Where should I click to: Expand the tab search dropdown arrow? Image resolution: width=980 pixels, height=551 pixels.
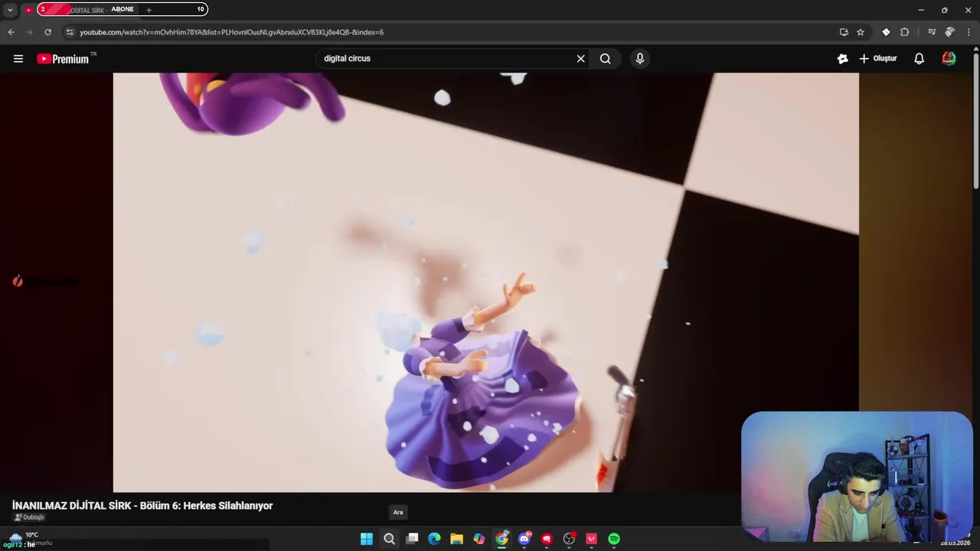(x=10, y=10)
